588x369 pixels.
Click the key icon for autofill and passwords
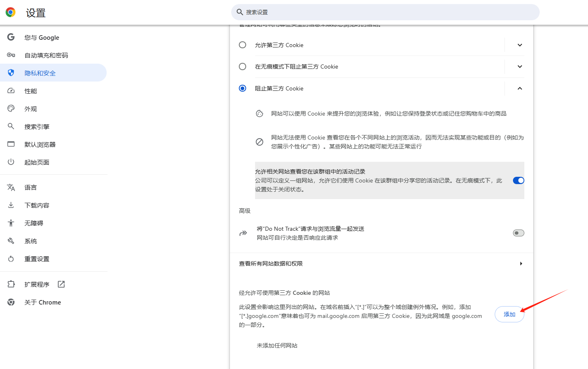click(11, 55)
